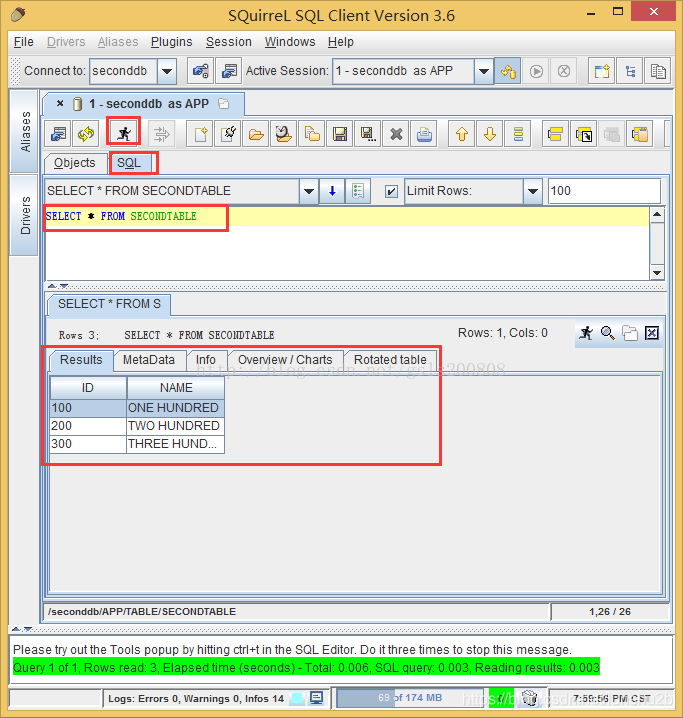
Task: Open the Aliases side panel
Action: [25, 131]
